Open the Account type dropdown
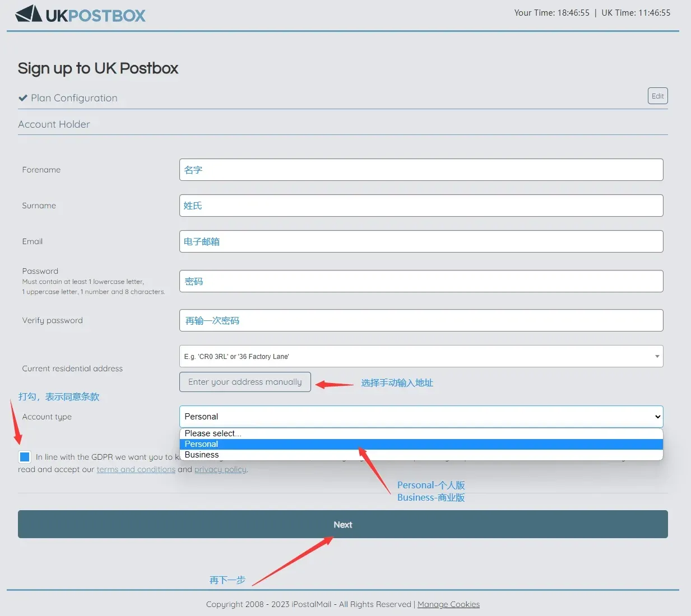691x616 pixels. (421, 417)
